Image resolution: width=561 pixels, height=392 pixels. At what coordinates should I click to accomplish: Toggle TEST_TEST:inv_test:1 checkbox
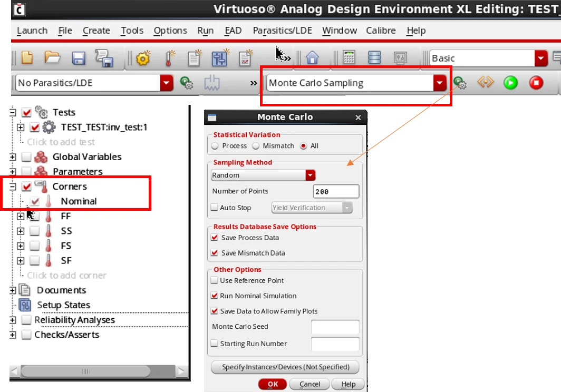click(35, 128)
